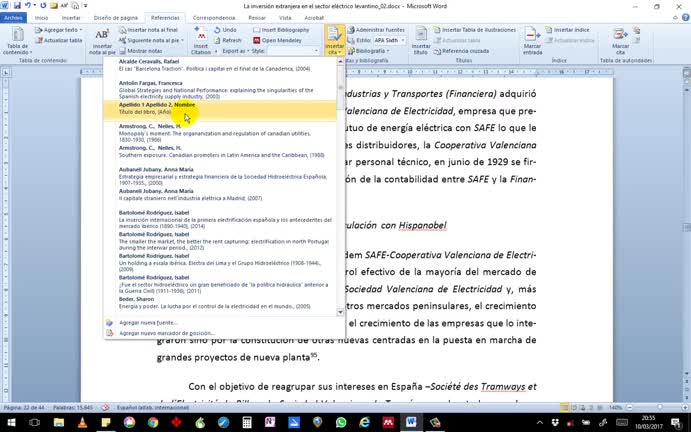691x432 pixels.
Task: Select Bartolomé Un holding a escala ibérica source
Action: (x=220, y=262)
